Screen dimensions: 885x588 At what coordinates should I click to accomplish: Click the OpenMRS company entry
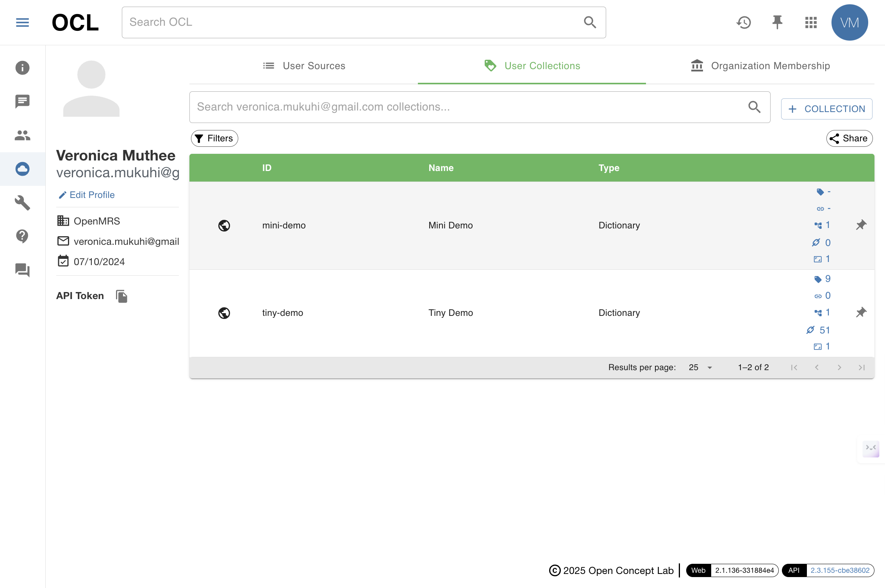89,221
